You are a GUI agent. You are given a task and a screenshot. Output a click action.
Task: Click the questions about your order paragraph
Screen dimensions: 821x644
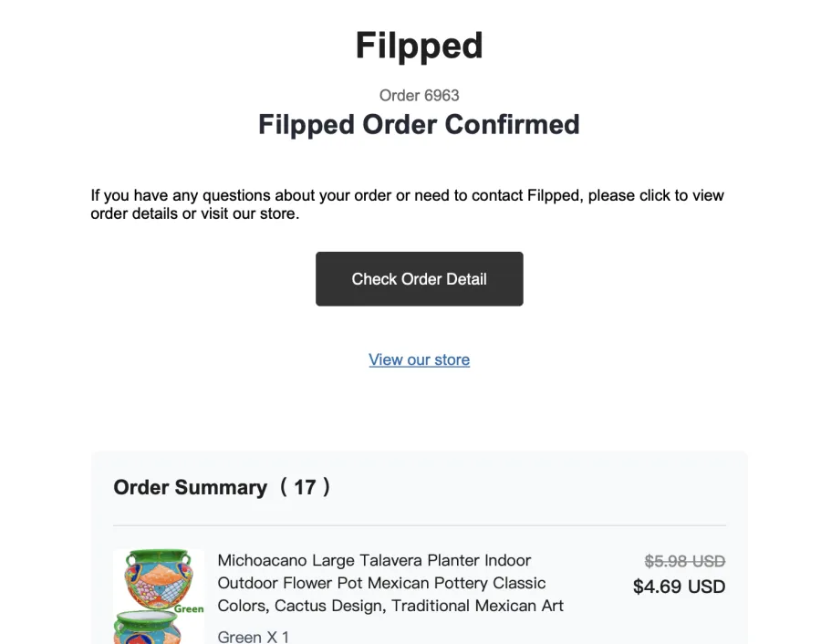click(x=408, y=204)
